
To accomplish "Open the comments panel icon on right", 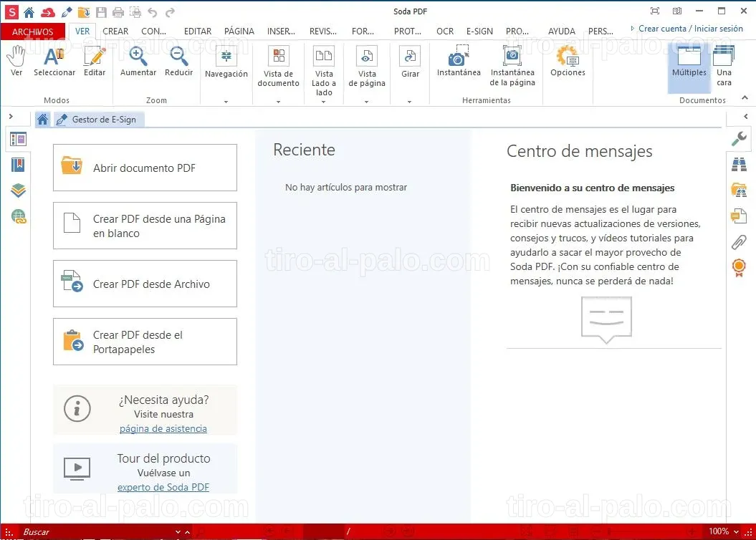I will [739, 216].
